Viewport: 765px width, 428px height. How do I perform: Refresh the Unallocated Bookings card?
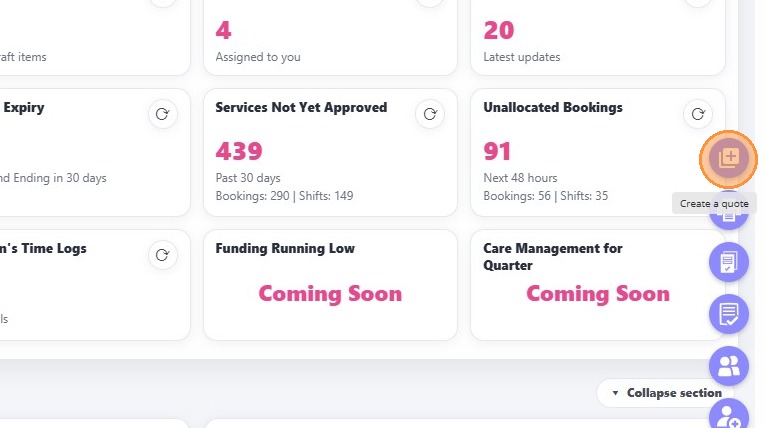(698, 114)
